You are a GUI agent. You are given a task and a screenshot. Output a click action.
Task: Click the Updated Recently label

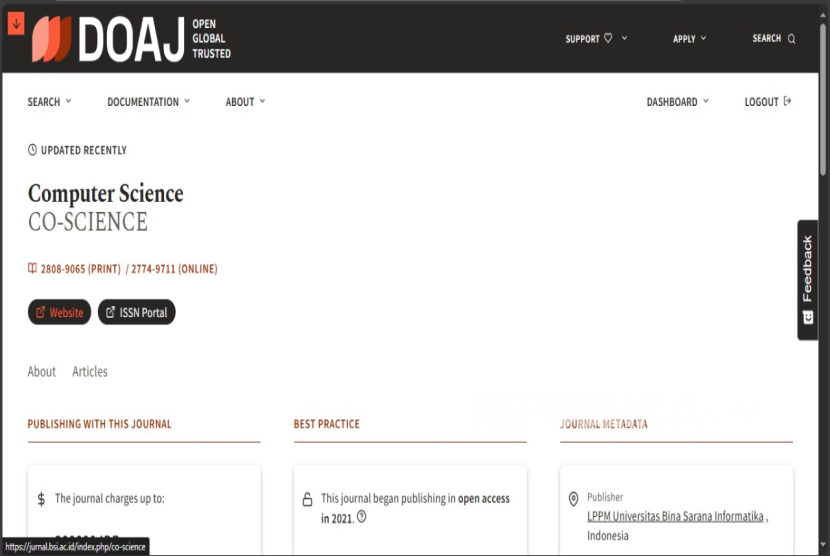tap(84, 150)
